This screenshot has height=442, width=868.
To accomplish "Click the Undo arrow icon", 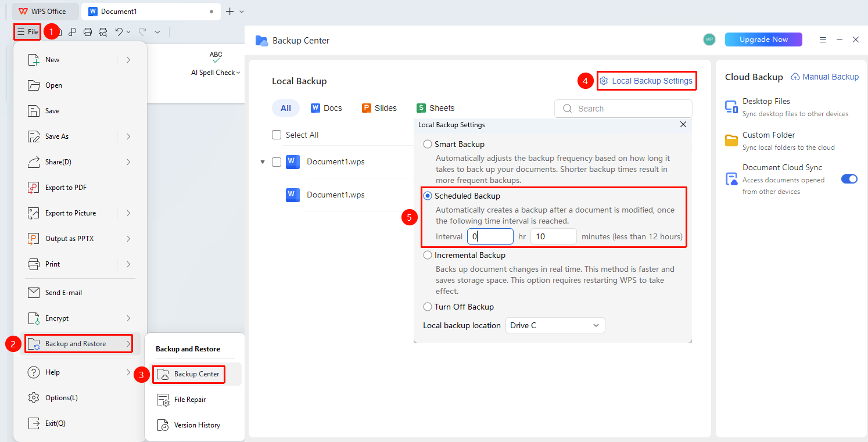I will pos(119,32).
